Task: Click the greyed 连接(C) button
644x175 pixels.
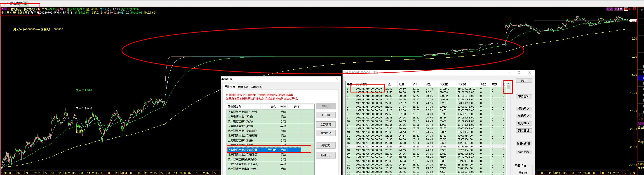Action: pos(325,106)
